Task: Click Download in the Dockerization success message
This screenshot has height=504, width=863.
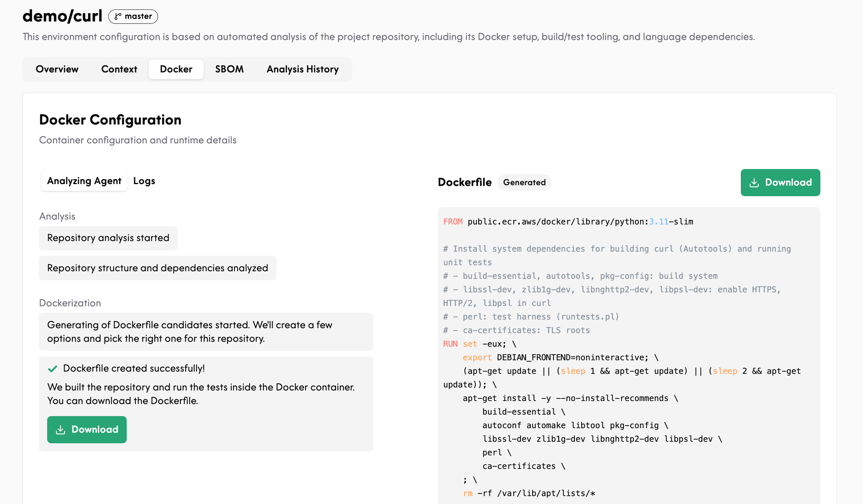Action: [87, 430]
